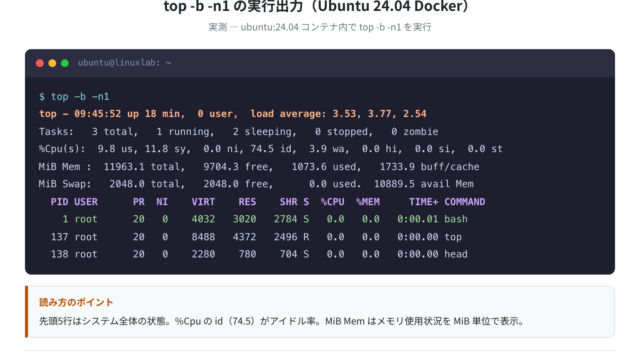Click PID '137' in the process list
The width and height of the screenshot is (640, 360).
click(x=59, y=237)
